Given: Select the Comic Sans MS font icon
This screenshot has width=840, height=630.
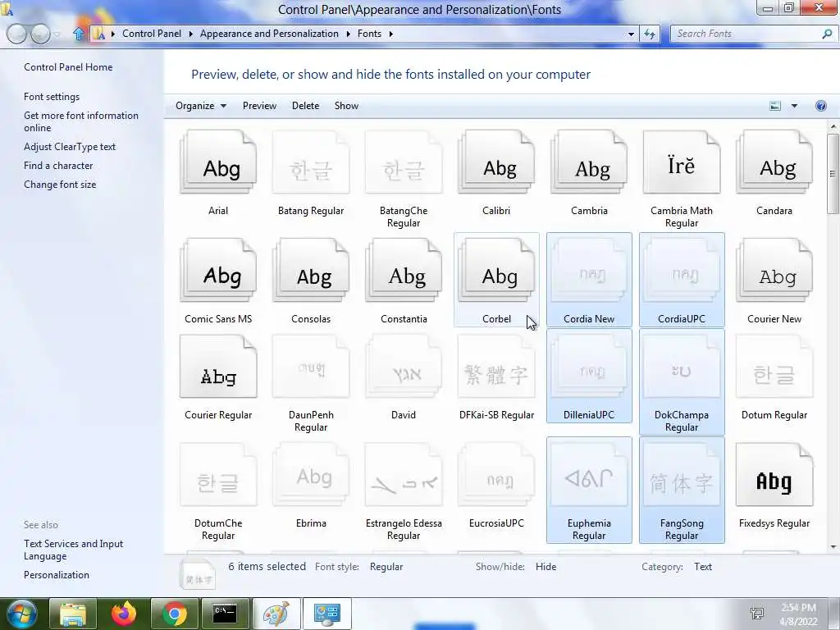Looking at the screenshot, I should (218, 270).
